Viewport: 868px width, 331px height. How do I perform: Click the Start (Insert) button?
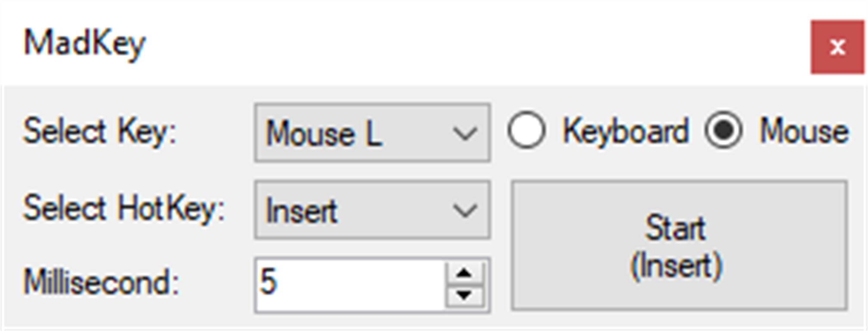679,245
